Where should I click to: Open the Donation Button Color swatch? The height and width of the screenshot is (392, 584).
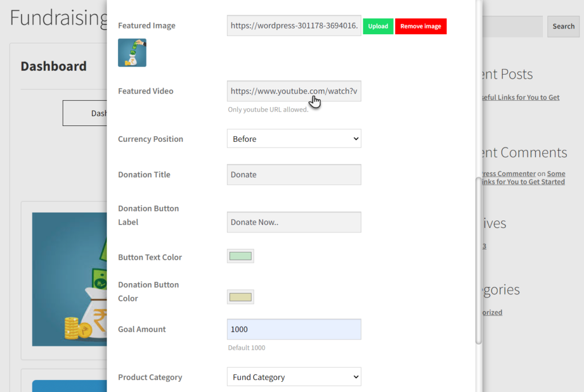[241, 297]
